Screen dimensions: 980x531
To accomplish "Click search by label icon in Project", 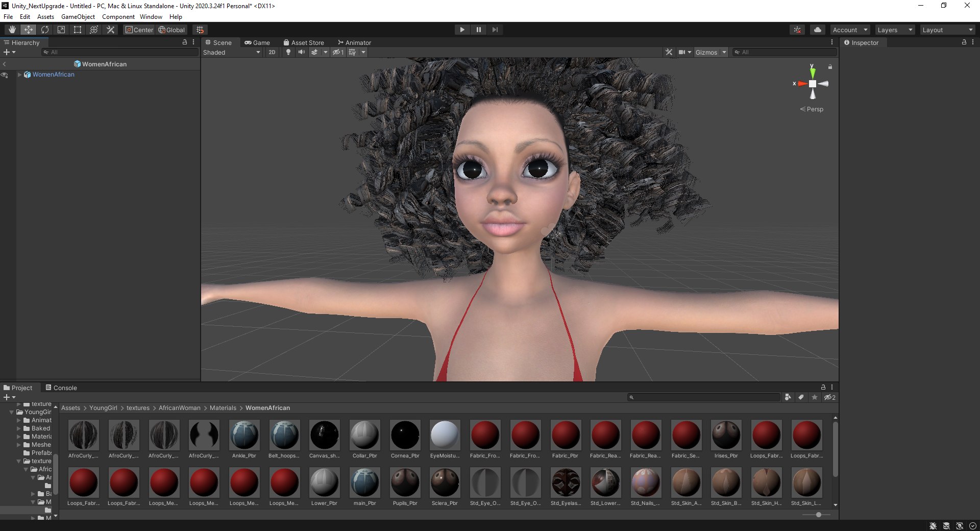I will click(x=801, y=397).
